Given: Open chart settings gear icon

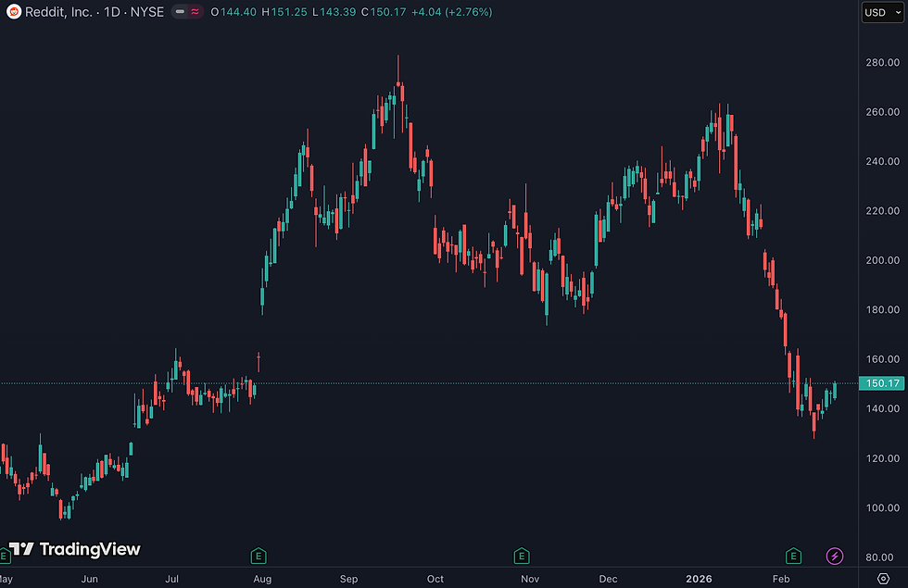Looking at the screenshot, I should click(x=883, y=578).
